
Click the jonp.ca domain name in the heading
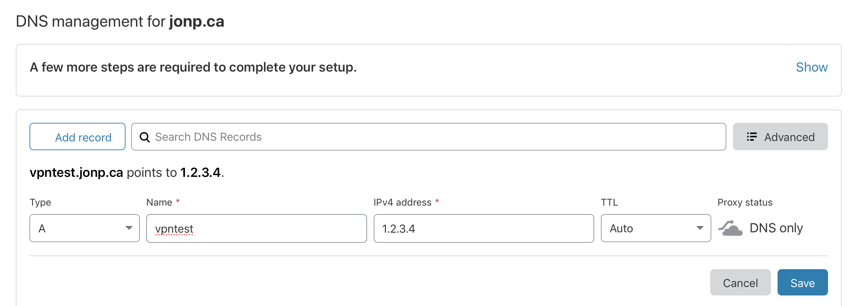197,21
